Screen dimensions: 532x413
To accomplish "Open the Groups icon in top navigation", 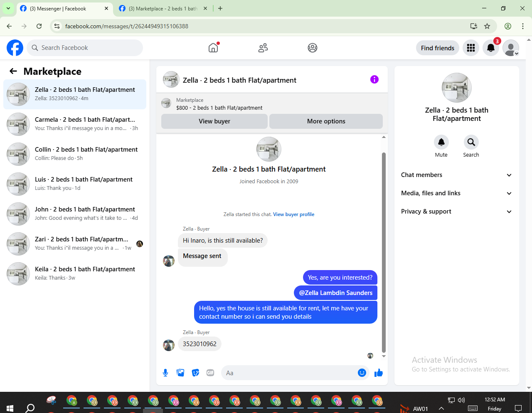I will 313,48.
